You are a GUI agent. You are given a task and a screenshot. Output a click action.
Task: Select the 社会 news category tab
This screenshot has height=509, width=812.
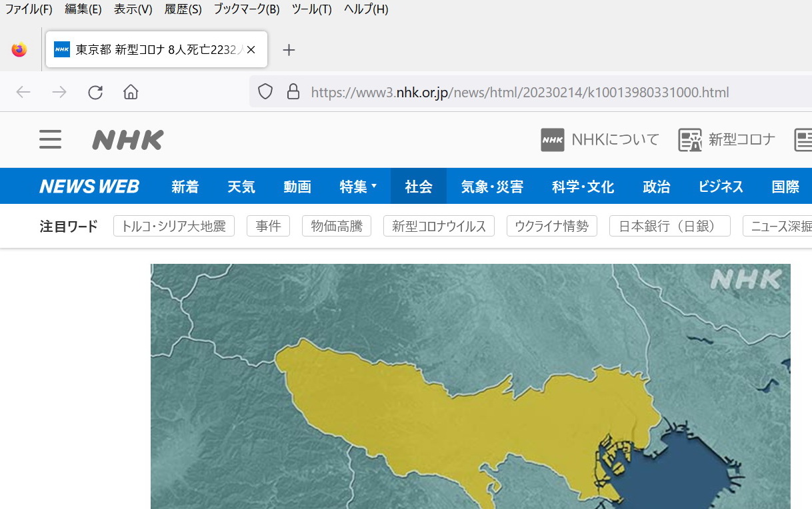[x=418, y=187]
